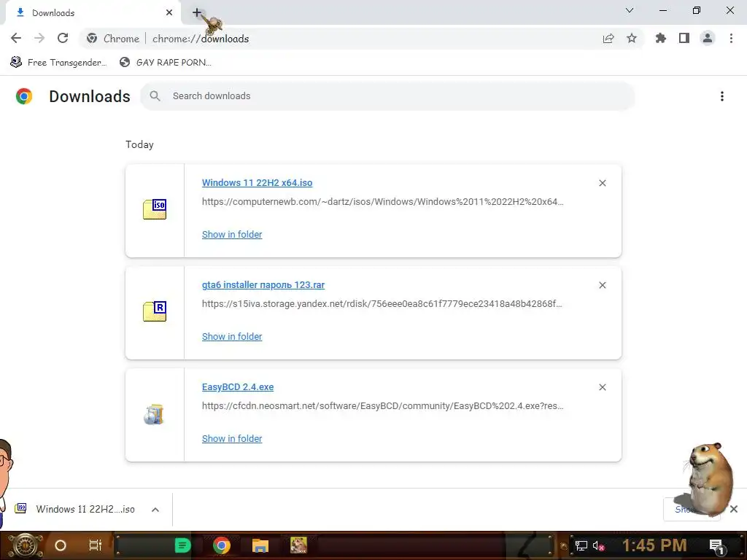Open Task View on taskbar

96,545
